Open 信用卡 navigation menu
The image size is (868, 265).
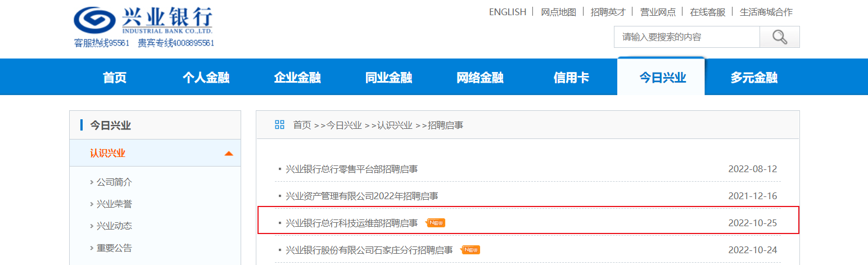[571, 78]
